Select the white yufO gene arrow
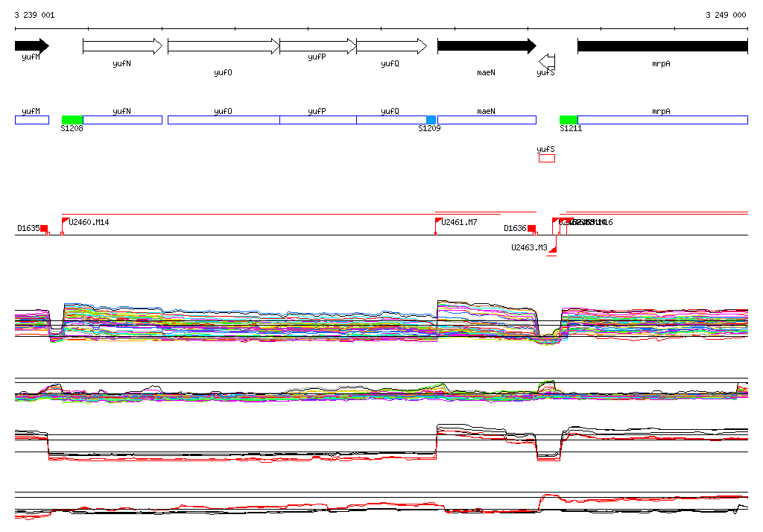763x532 pixels. [224, 46]
